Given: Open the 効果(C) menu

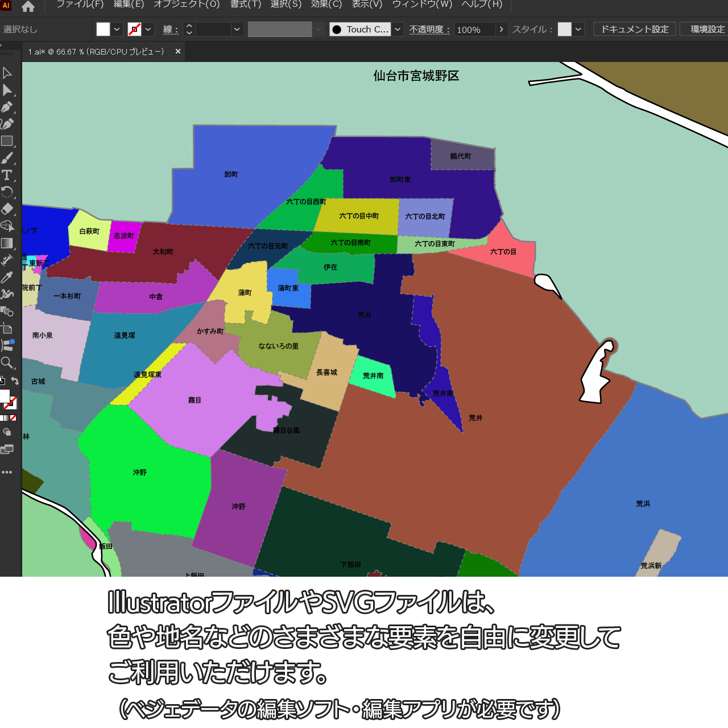Looking at the screenshot, I should point(326,5).
